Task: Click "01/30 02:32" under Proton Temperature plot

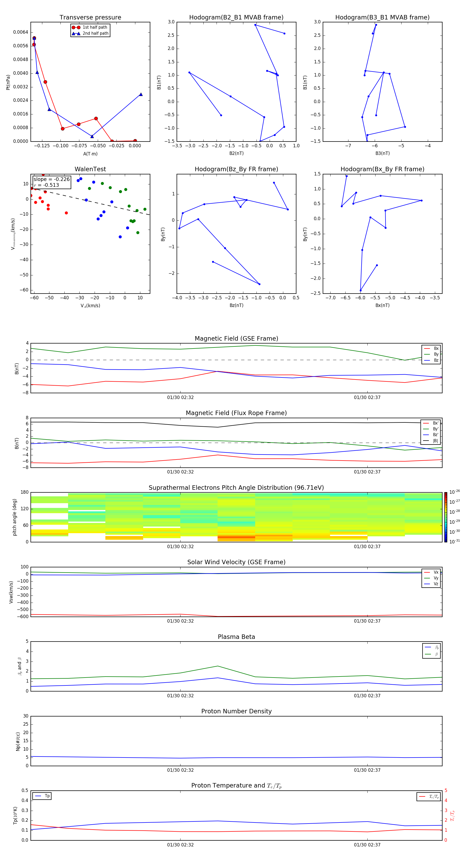Action: pyautogui.click(x=181, y=845)
